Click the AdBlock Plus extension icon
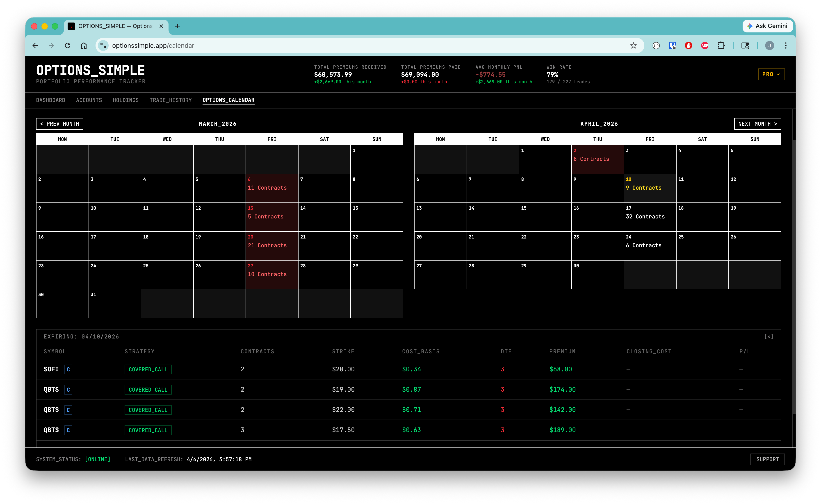 tap(704, 46)
